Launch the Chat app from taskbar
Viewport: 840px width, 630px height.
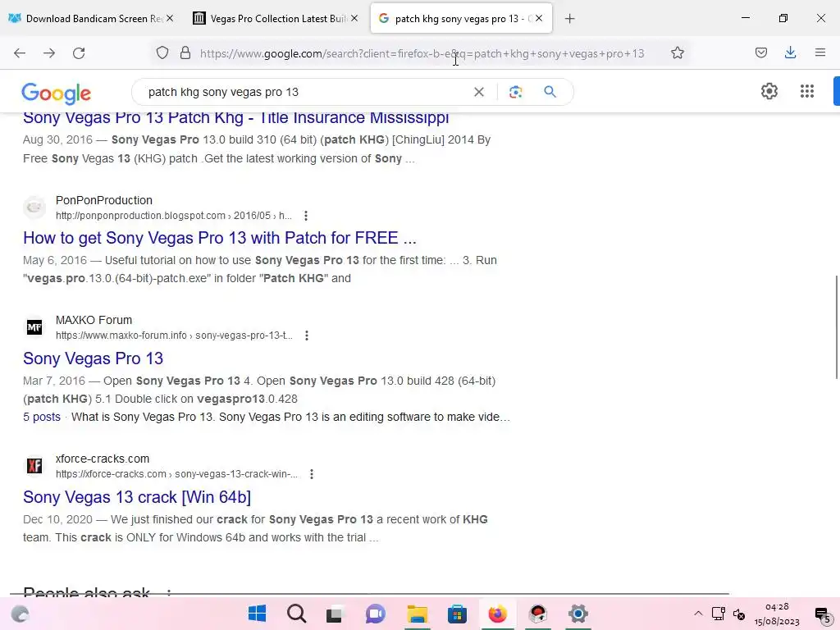pyautogui.click(x=376, y=614)
